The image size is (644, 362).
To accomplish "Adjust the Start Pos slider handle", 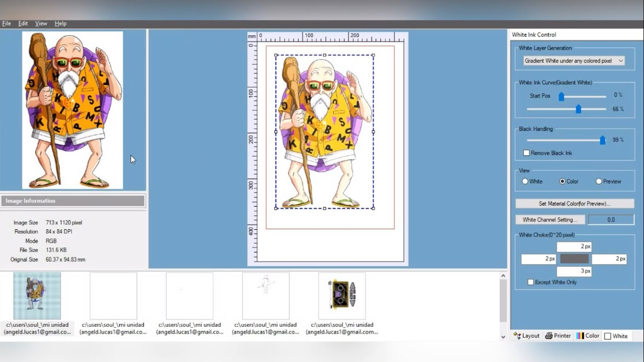I will (x=561, y=96).
